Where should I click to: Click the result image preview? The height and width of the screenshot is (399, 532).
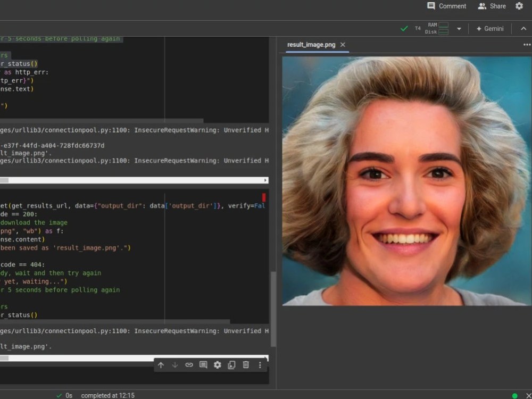(407, 181)
